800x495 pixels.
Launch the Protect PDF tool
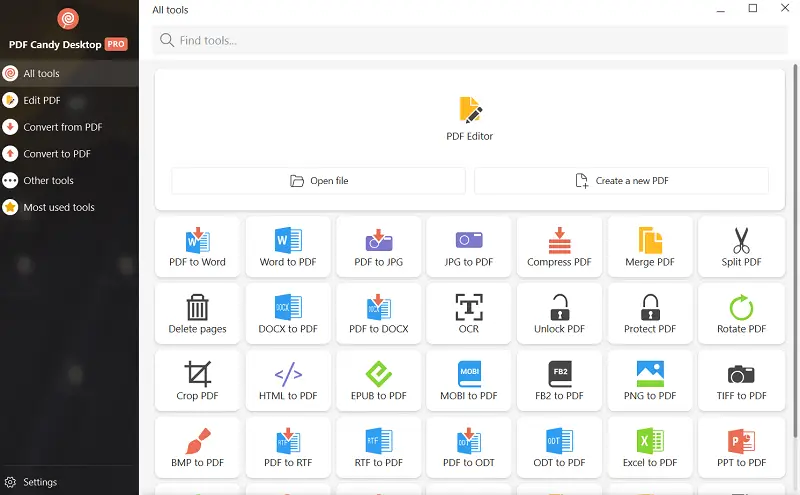pos(650,314)
